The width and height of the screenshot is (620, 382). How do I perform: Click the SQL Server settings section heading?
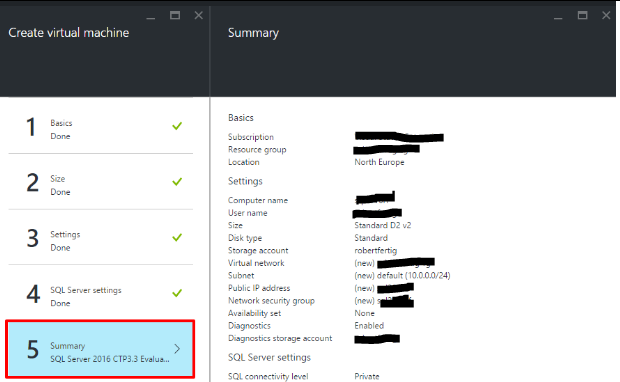click(269, 357)
